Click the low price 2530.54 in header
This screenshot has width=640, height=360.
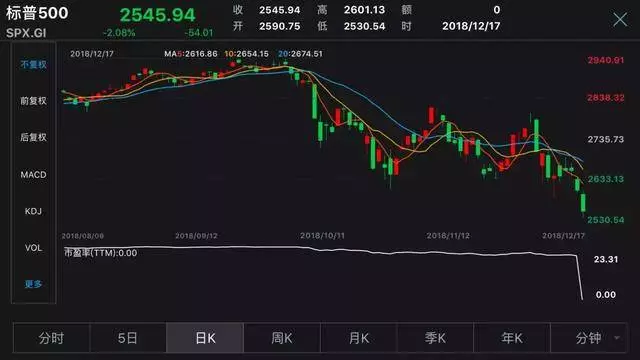point(364,26)
